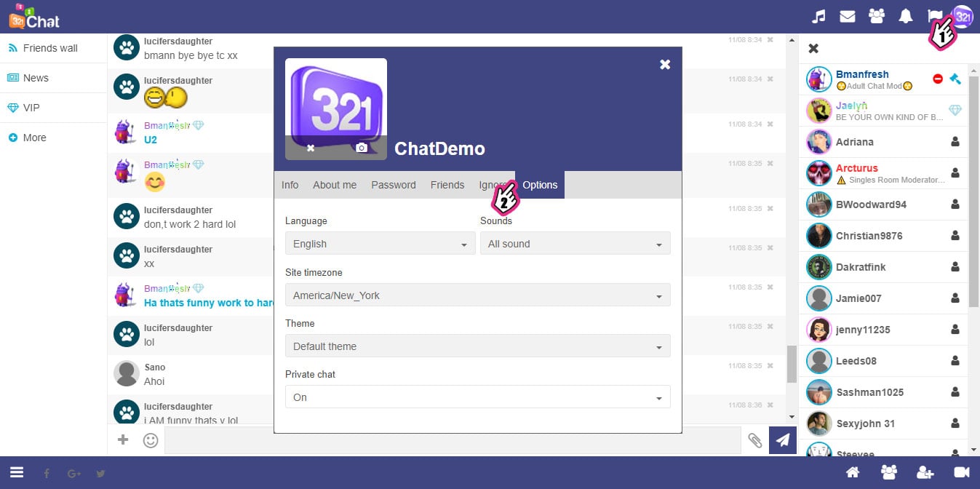This screenshot has width=980, height=489.
Task: Open the emoji smiley picker
Action: click(x=151, y=440)
